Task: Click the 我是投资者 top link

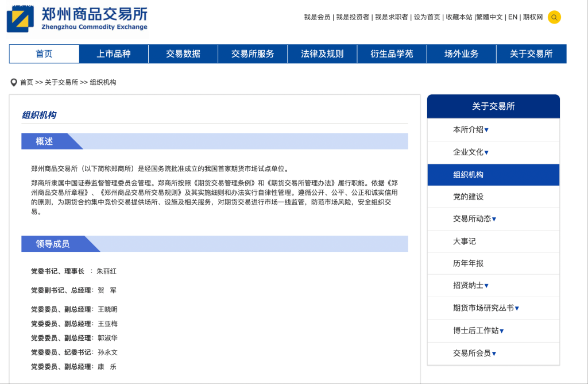Action: click(353, 17)
